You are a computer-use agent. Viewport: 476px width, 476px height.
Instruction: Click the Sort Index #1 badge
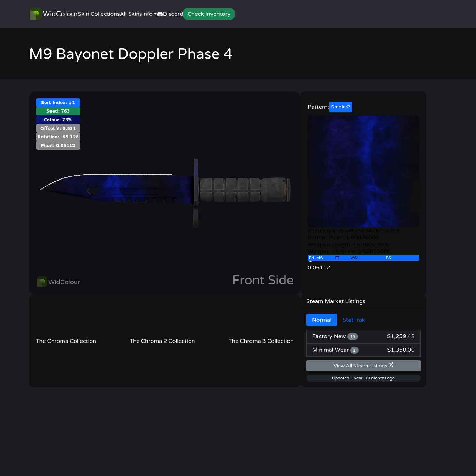[x=58, y=103]
